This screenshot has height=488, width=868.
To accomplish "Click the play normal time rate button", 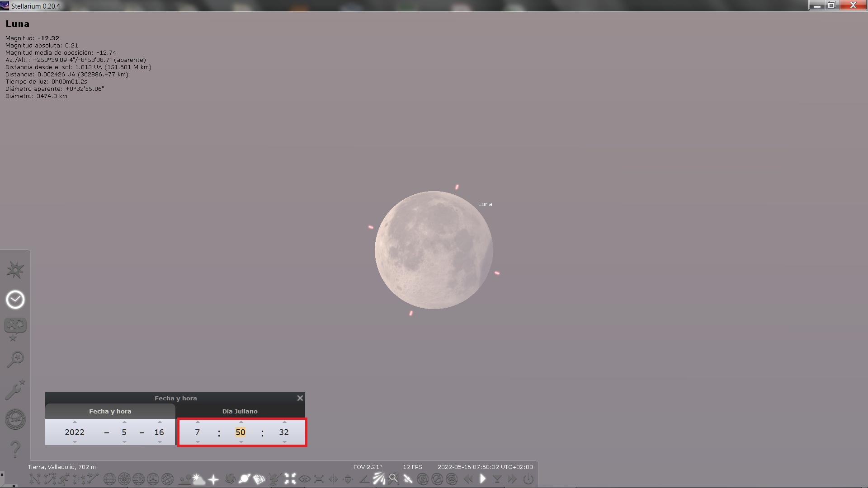I will 482,479.
